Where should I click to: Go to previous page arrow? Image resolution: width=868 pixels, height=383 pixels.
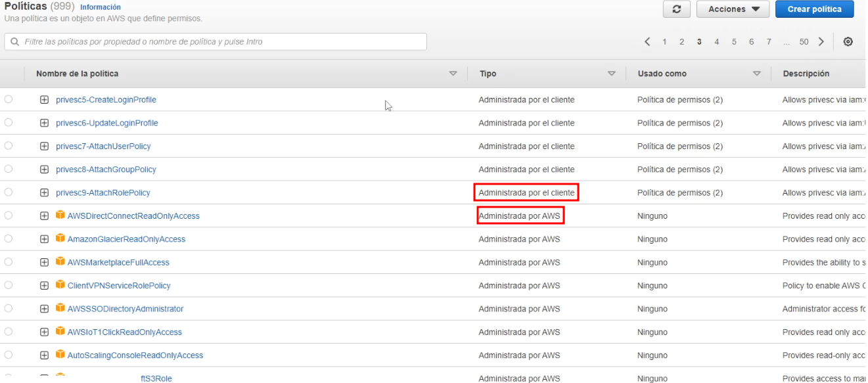click(x=647, y=42)
